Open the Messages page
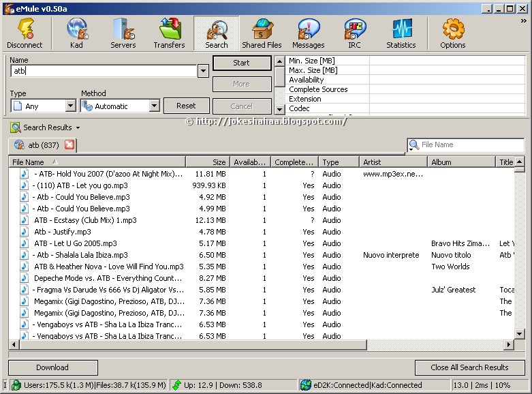 point(309,33)
